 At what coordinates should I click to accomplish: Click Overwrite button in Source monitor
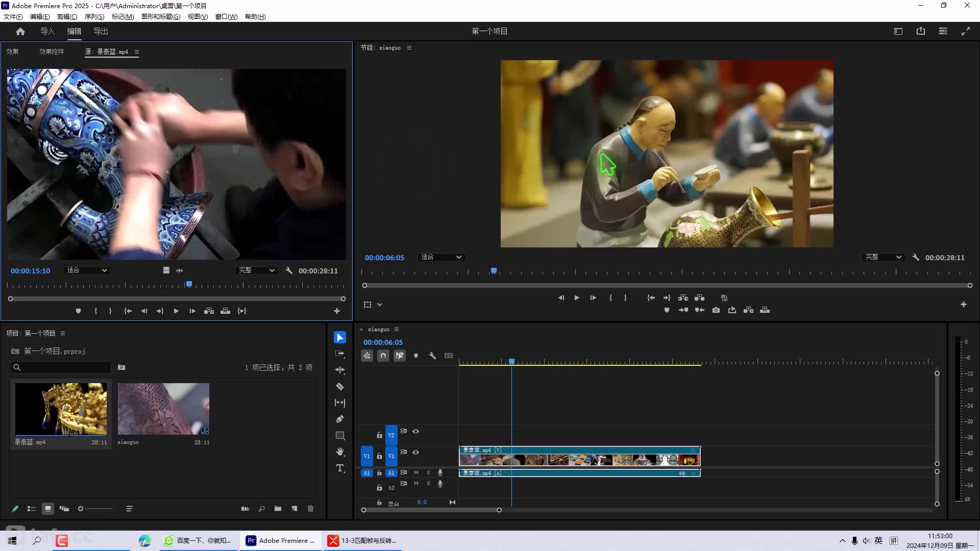(x=225, y=311)
